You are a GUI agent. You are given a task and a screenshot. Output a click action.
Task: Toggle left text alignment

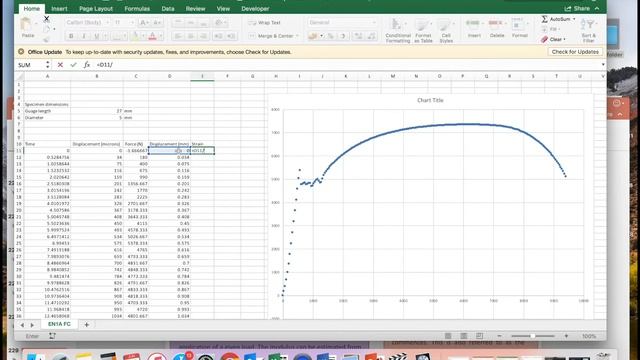pyautogui.click(x=178, y=36)
